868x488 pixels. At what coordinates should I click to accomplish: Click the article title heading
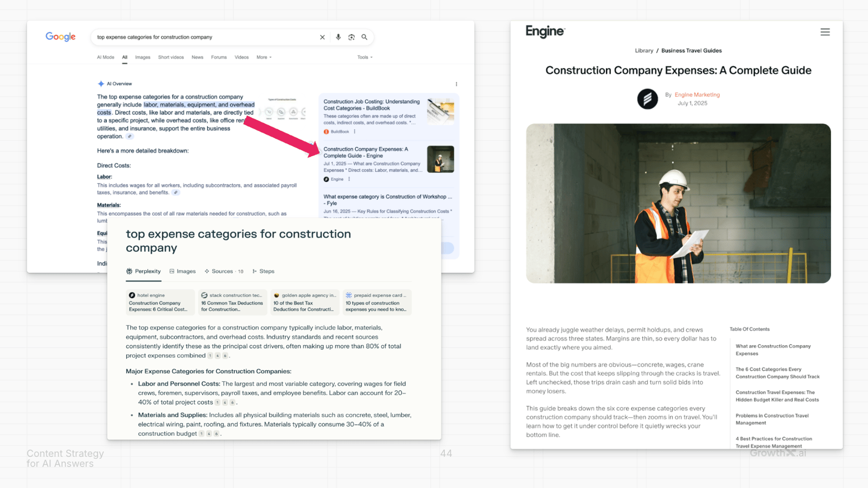[x=678, y=70]
